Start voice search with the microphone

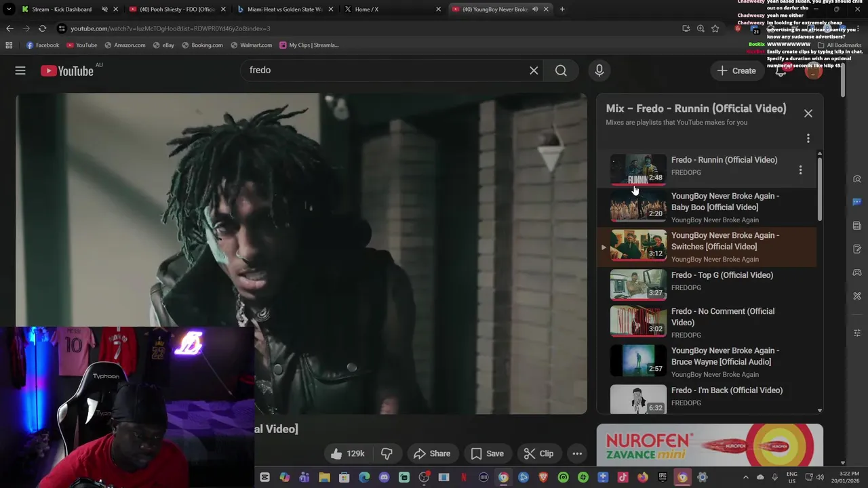(599, 70)
